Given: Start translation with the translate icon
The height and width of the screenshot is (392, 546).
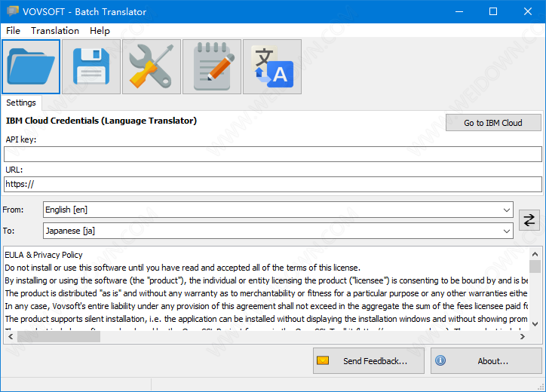Looking at the screenshot, I should (272, 66).
